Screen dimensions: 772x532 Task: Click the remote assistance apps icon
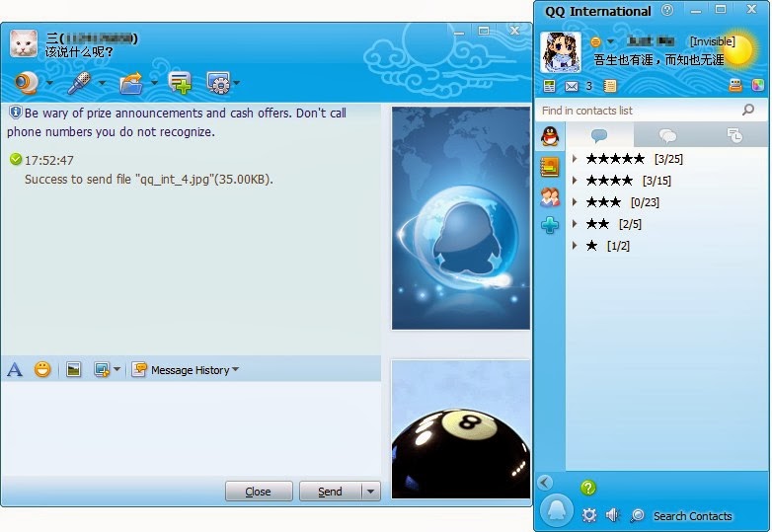coord(218,83)
